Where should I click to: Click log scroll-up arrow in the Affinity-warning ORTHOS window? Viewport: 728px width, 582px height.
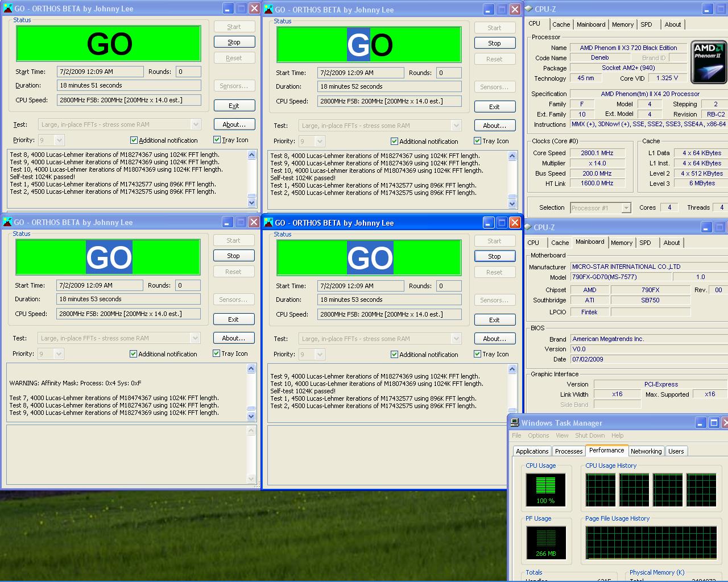pyautogui.click(x=251, y=369)
